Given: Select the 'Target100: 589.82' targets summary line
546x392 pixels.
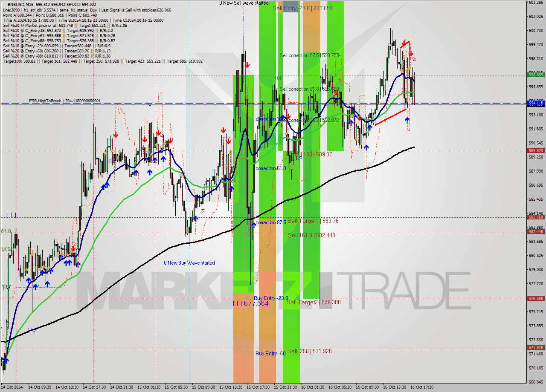Looking at the screenshot, I should 102,61.
